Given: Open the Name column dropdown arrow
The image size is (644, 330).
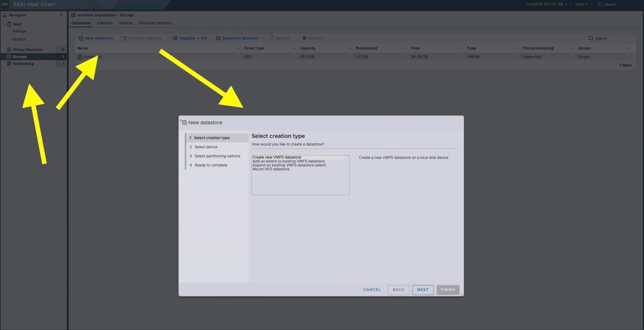Looking at the screenshot, I should coord(239,48).
